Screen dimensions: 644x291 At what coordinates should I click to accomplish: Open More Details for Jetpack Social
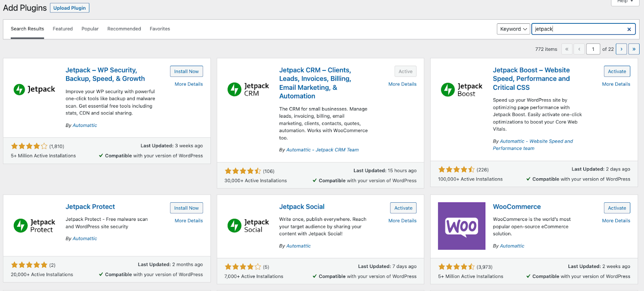click(402, 221)
